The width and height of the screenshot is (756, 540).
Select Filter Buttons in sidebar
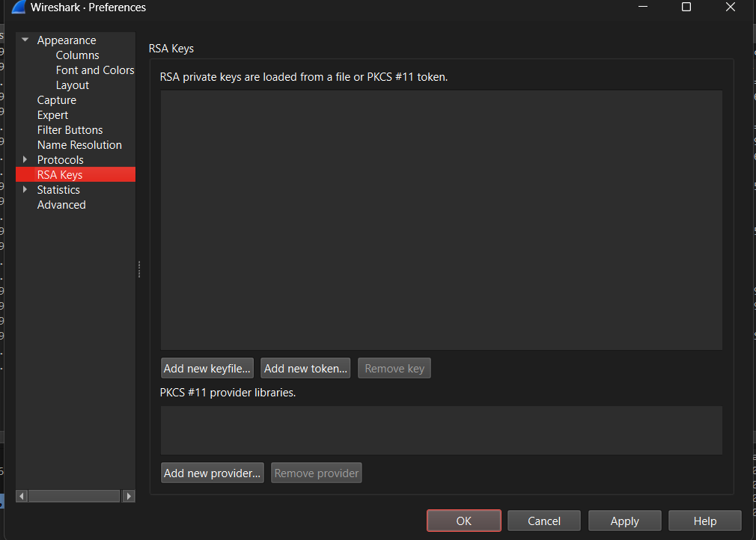click(x=70, y=130)
